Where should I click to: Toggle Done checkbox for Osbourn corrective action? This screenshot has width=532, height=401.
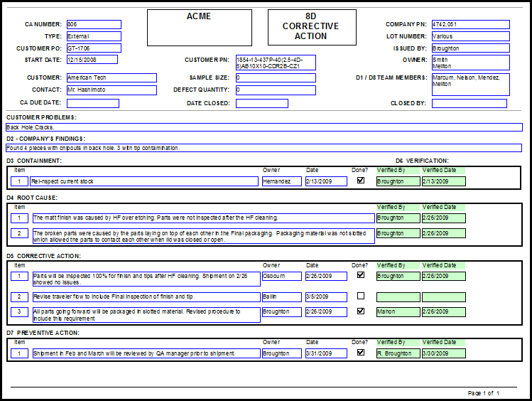pos(361,274)
